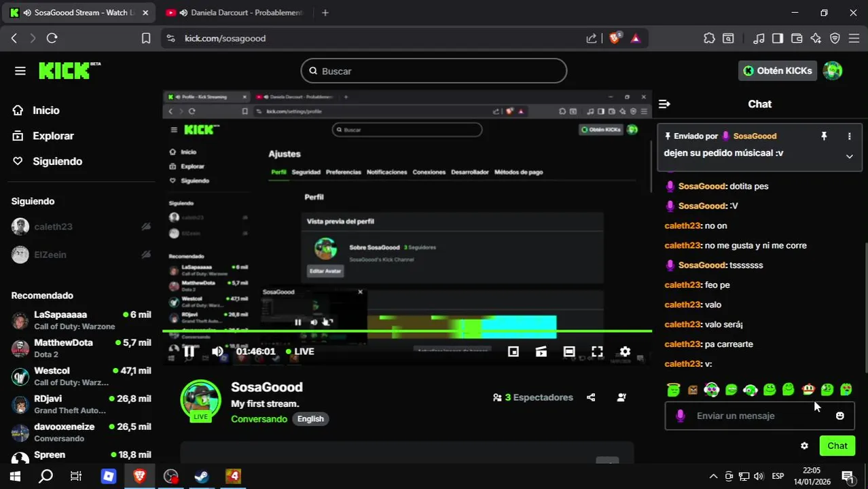Open the media control music note
The height and width of the screenshot is (489, 868).
[759, 39]
